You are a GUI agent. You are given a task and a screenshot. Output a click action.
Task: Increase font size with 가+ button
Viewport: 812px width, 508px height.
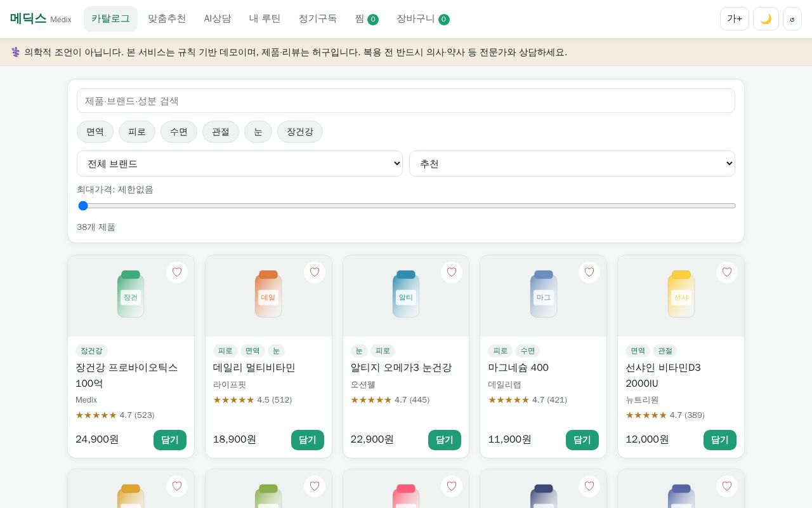click(x=735, y=19)
